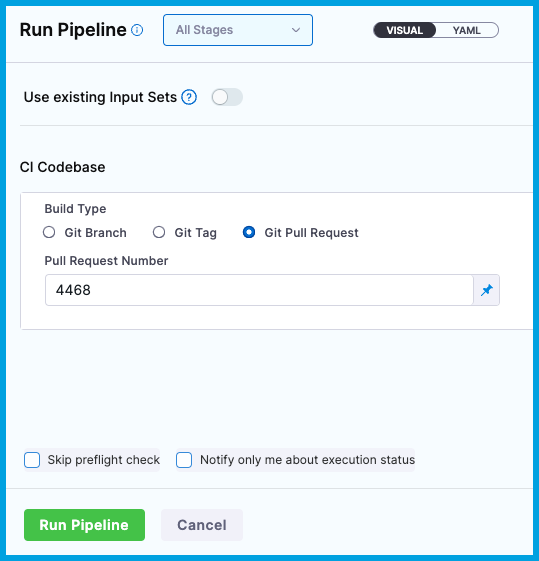Select Git Tag build type
This screenshot has width=539, height=561.
pos(159,233)
